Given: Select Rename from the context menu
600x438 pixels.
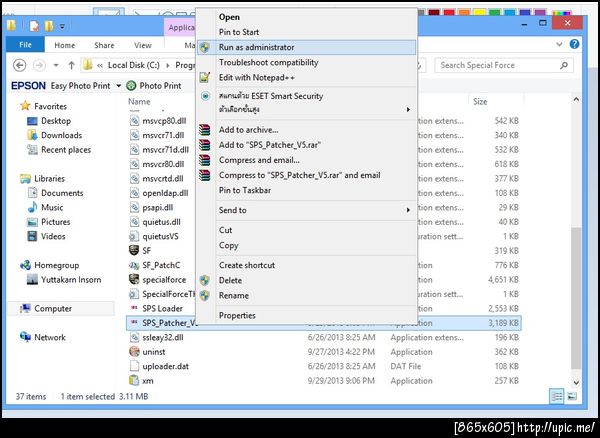Looking at the screenshot, I should [x=307, y=295].
